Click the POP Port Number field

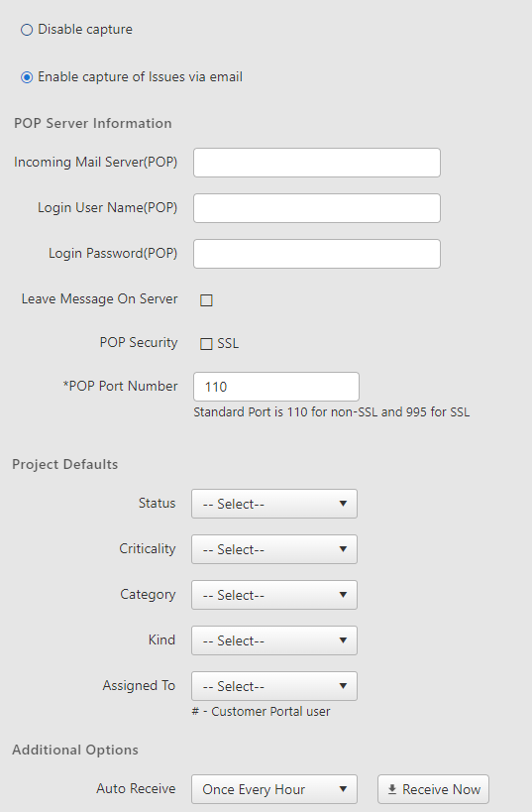276,387
